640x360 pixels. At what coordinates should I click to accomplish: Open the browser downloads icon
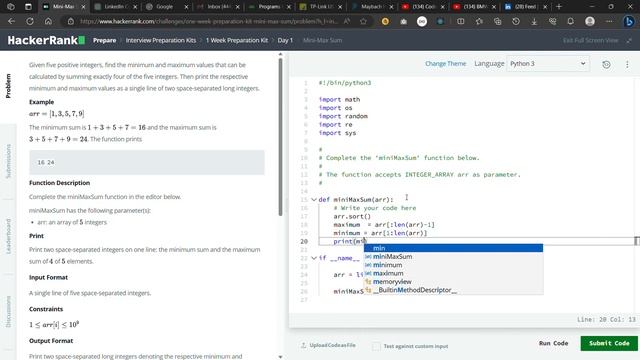click(534, 21)
